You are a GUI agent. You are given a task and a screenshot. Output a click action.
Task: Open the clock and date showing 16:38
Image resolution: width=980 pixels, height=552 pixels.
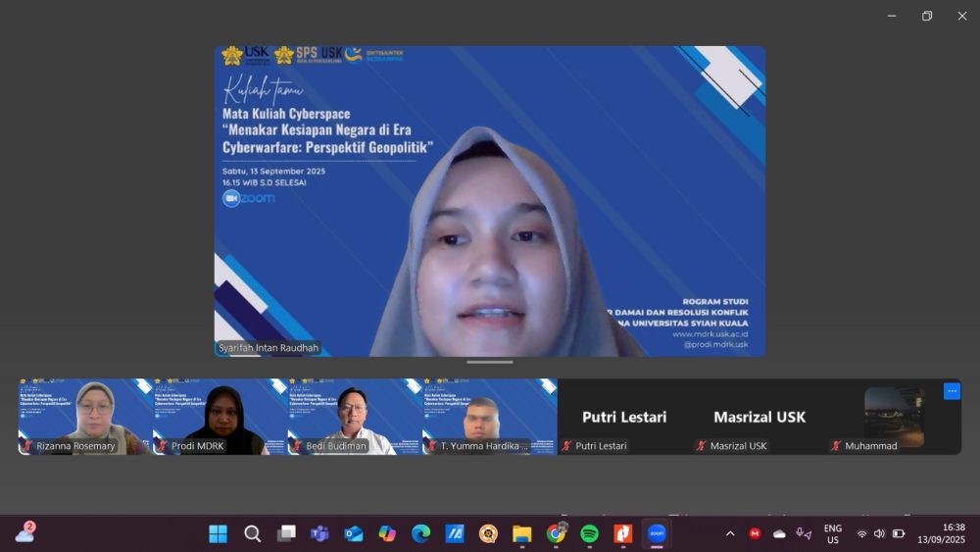(x=941, y=533)
